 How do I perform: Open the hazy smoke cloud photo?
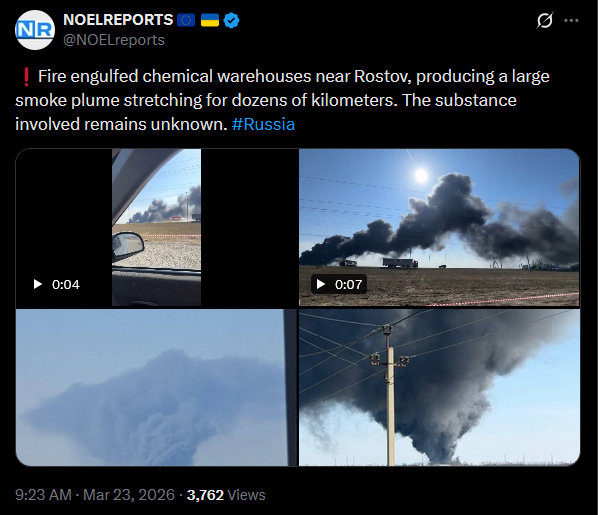(156, 388)
